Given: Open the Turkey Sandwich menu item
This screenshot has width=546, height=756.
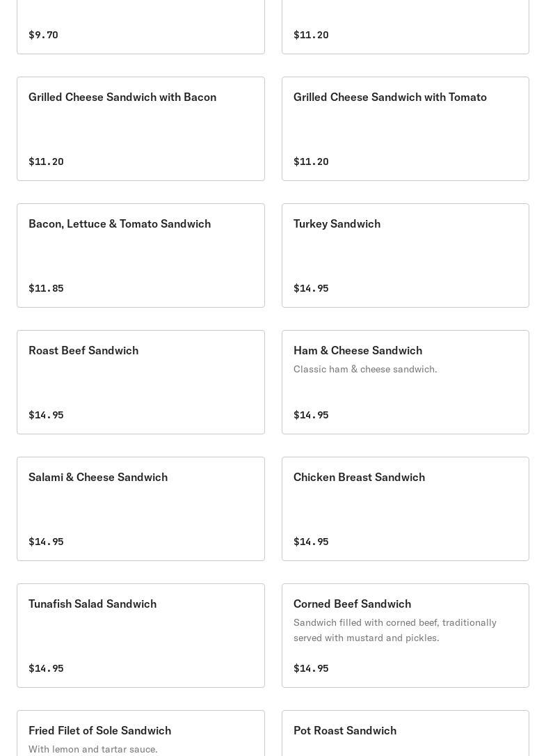Looking at the screenshot, I should pyautogui.click(x=405, y=255).
